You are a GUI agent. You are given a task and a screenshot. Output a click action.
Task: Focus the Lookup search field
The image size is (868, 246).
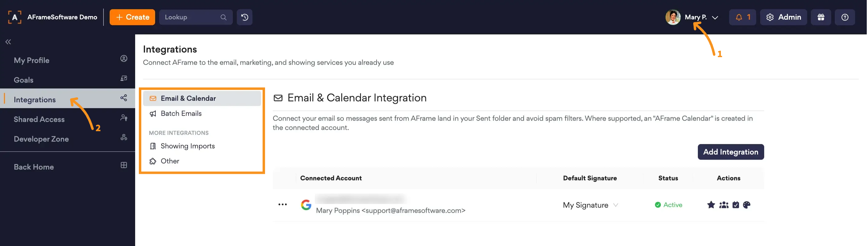click(196, 17)
